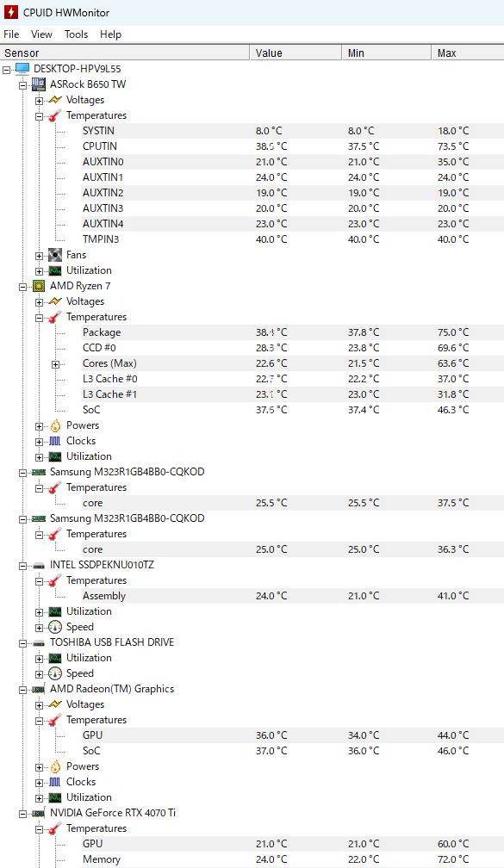Click the Speed gauge icon under INTEL SSD

click(55, 627)
